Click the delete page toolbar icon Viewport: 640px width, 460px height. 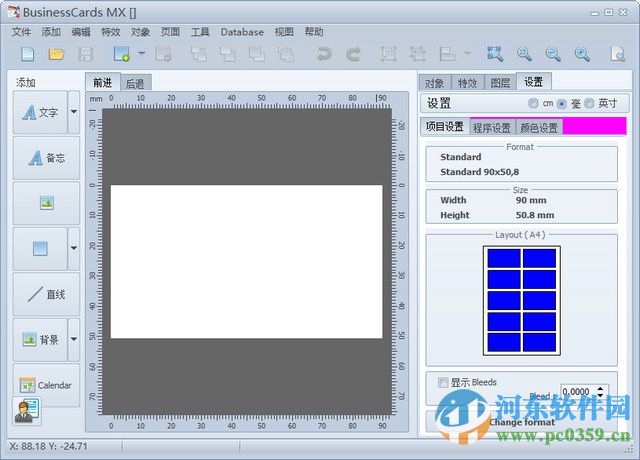163,54
